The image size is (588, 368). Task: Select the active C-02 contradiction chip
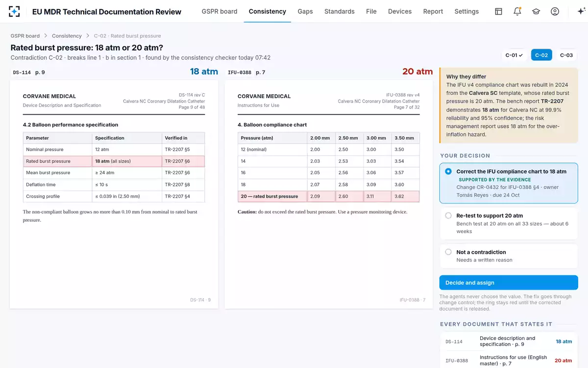pos(541,55)
